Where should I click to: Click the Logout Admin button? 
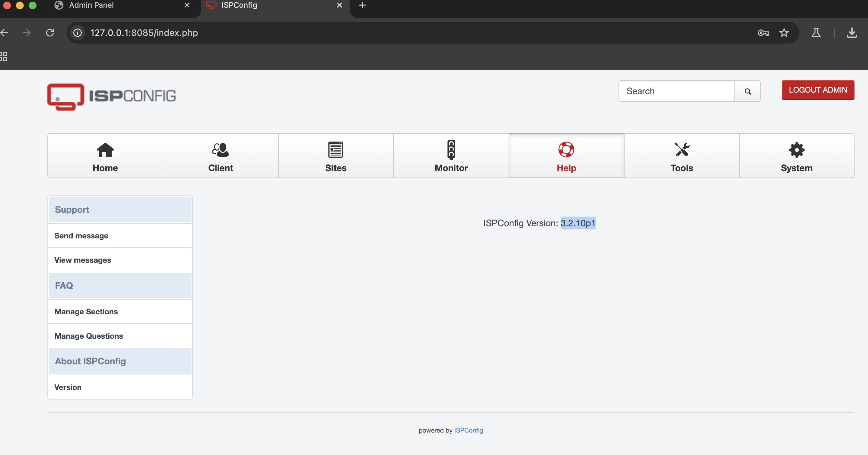pos(817,90)
